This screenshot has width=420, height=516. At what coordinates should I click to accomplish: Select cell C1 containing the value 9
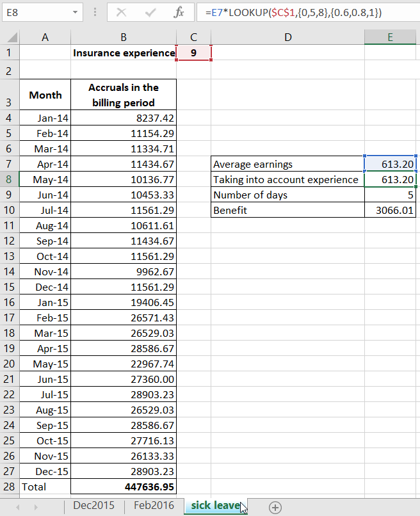pyautogui.click(x=193, y=52)
